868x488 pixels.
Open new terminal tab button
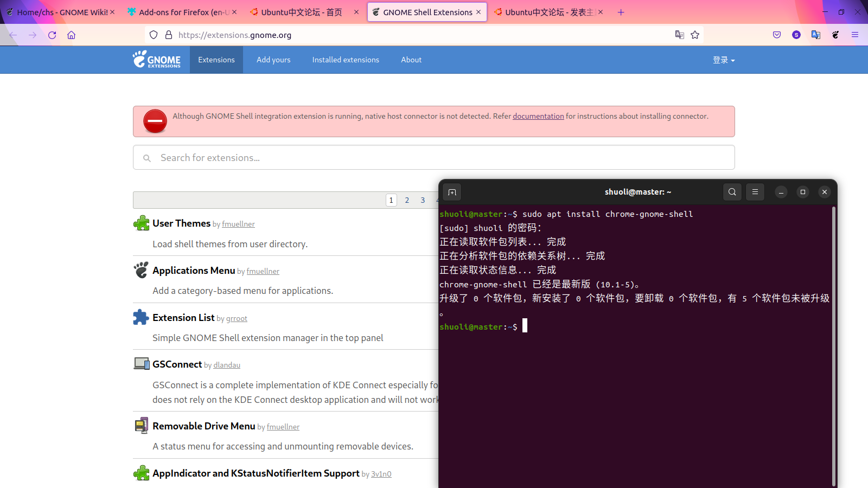(x=452, y=192)
